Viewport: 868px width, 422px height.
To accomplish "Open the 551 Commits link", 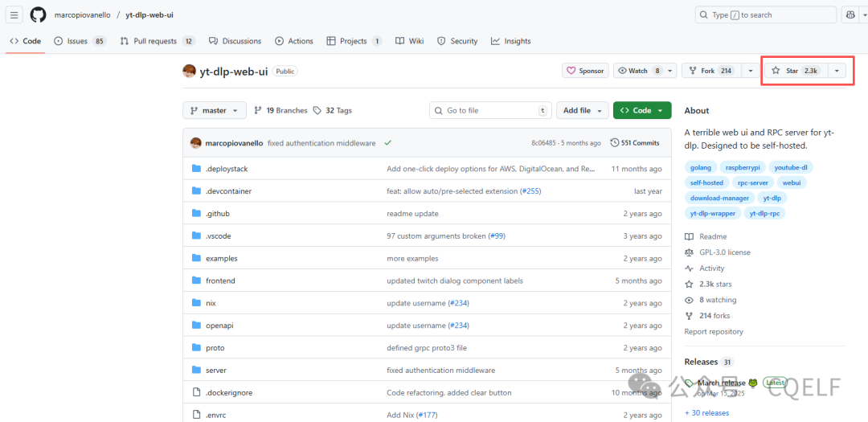I will tap(635, 143).
